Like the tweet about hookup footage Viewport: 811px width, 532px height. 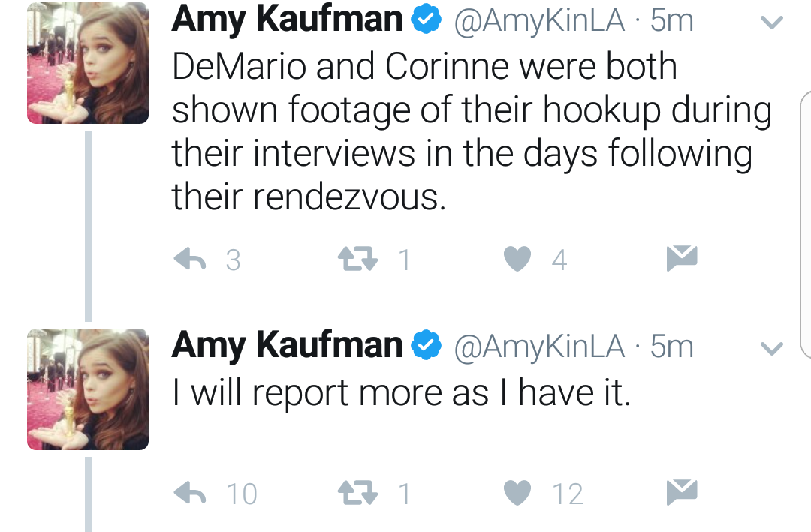[517, 259]
